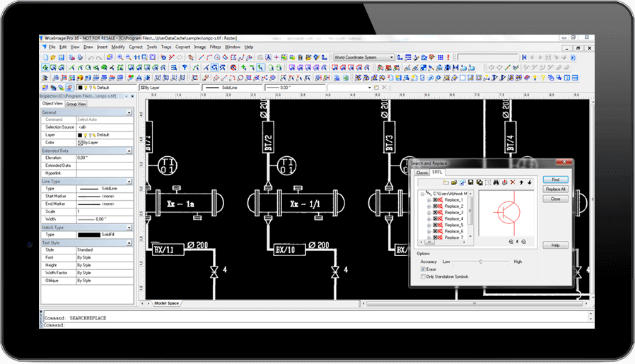Select the Model Space sheet tab

pyautogui.click(x=165, y=303)
